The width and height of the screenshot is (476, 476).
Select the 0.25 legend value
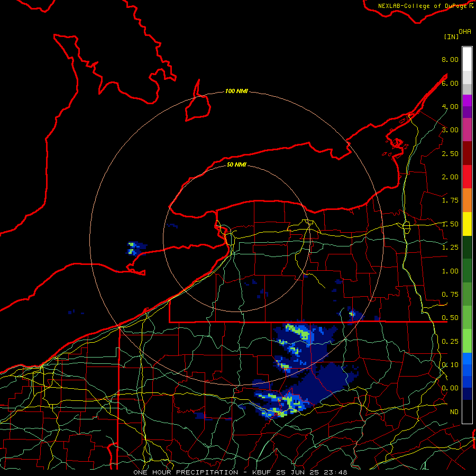[450, 342]
